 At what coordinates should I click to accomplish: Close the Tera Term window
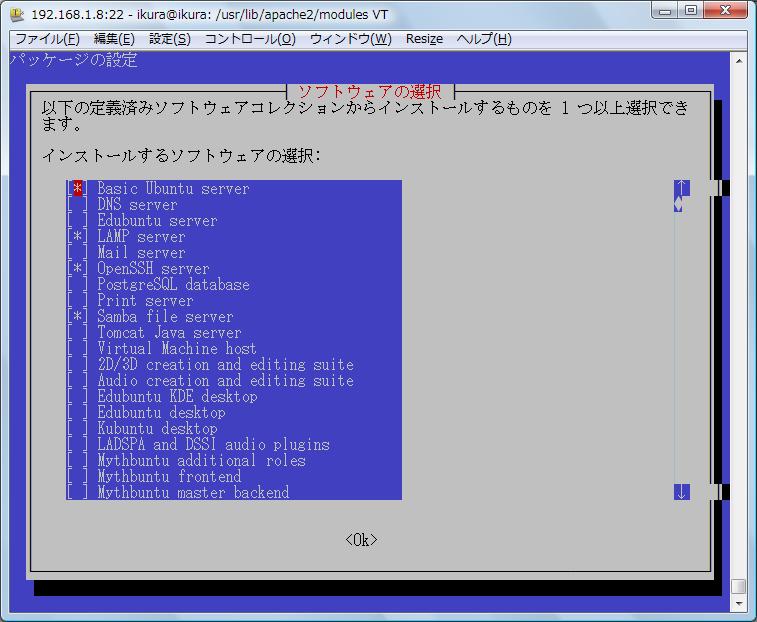click(x=725, y=10)
